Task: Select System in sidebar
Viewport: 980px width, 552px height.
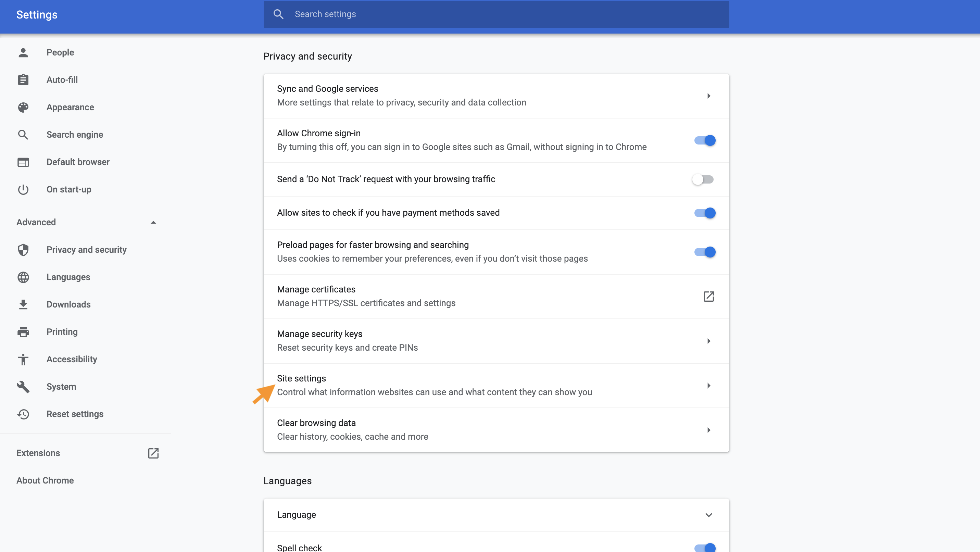Action: (x=61, y=387)
